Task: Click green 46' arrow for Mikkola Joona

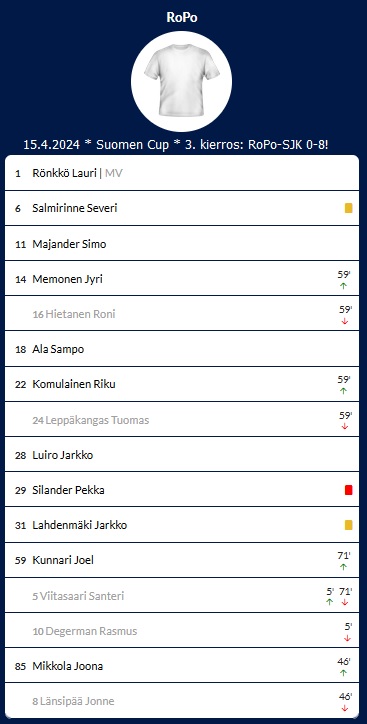Action: click(x=343, y=673)
